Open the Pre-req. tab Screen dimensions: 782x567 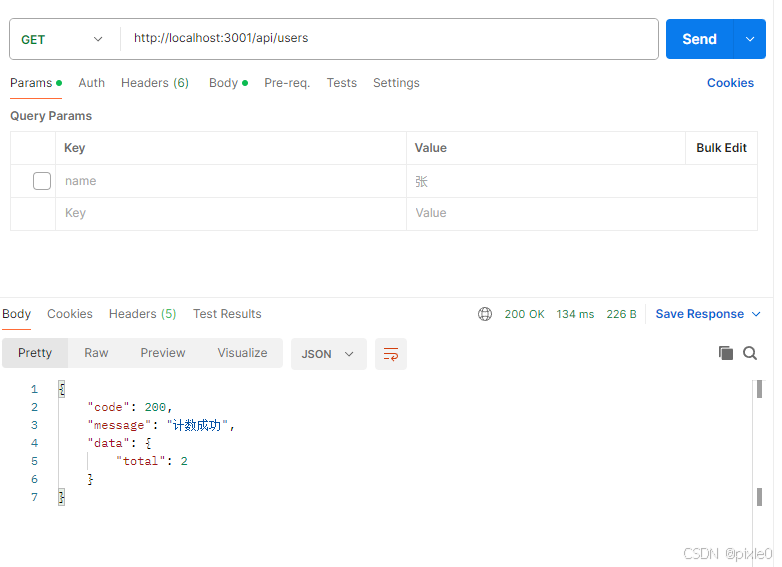click(287, 83)
